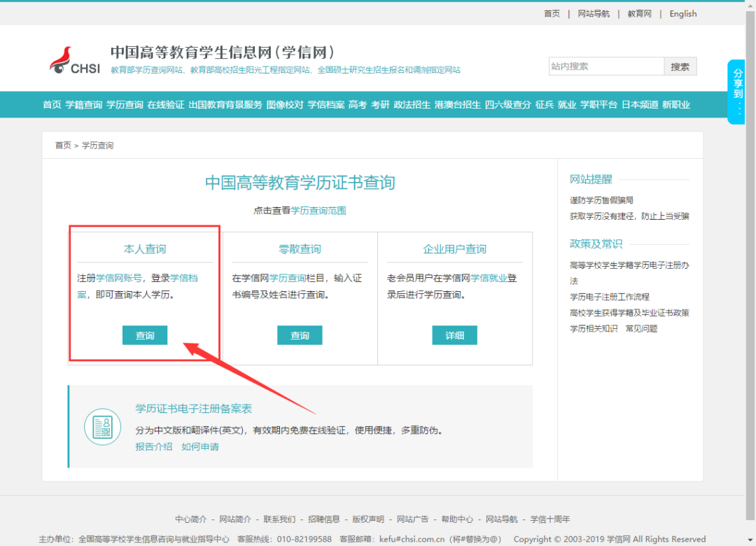Image resolution: width=756 pixels, height=546 pixels.
Task: Open the 如何申请 link
Action: [200, 447]
